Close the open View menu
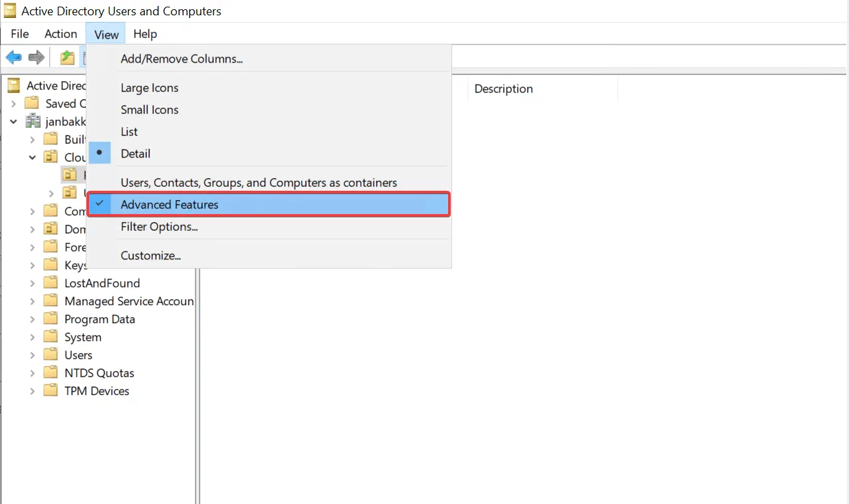The image size is (849, 504). click(106, 34)
